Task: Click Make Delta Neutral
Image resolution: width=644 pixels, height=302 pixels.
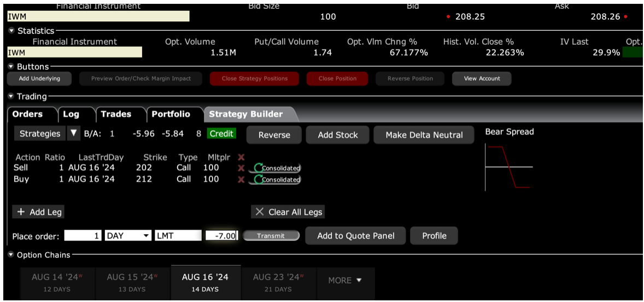Action: coord(424,135)
